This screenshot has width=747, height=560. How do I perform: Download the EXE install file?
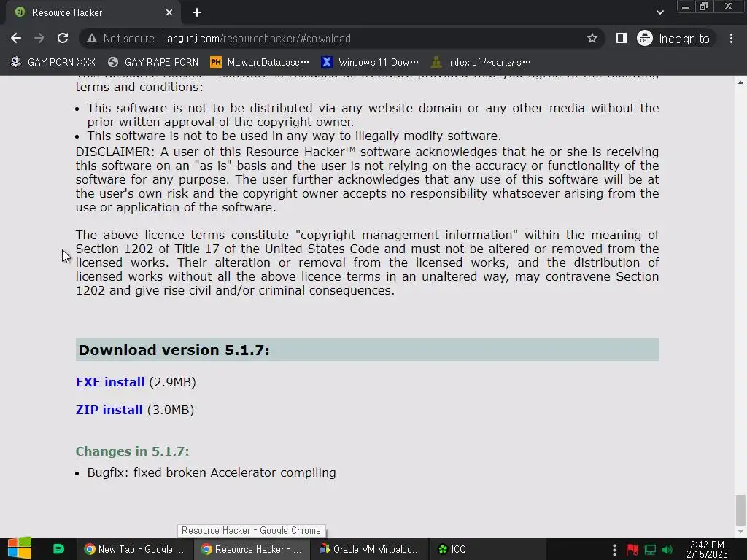click(109, 382)
